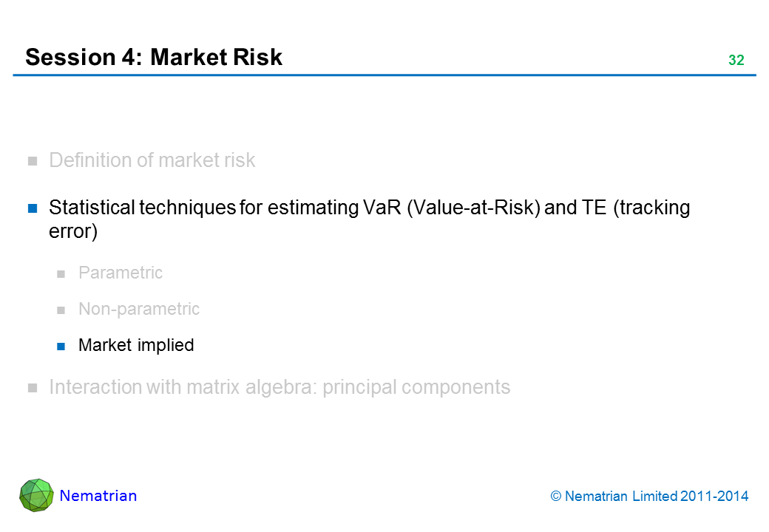The image size is (769, 532).
Task: Click the Nematrian Limited 2011-2014 copyright notice
Action: pos(649,497)
